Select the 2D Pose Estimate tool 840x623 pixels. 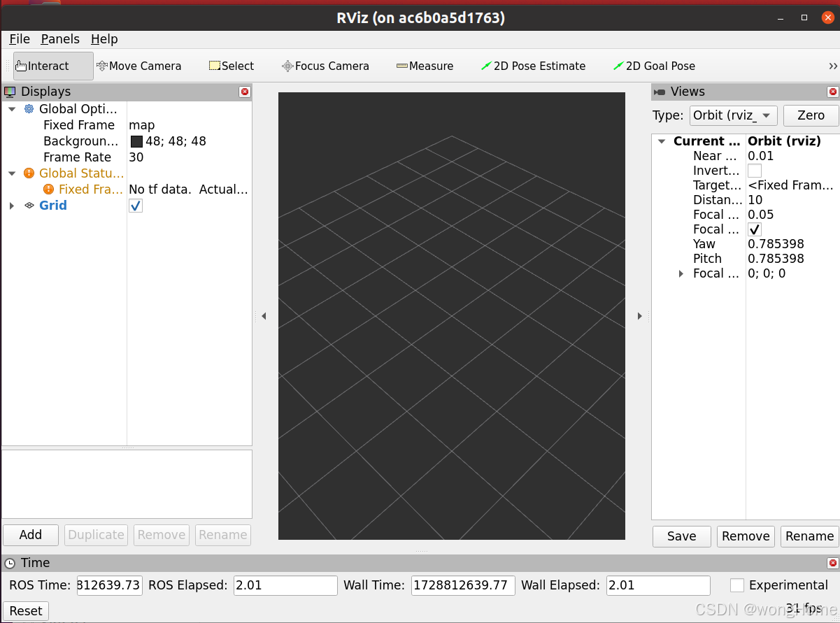533,66
